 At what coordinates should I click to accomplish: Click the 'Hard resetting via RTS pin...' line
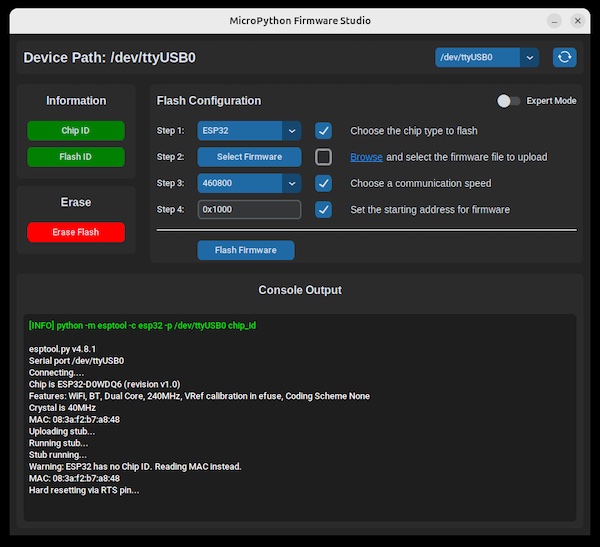84,490
